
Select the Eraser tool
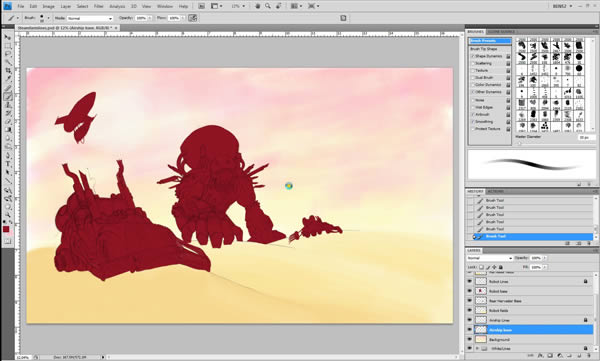pyautogui.click(x=7, y=122)
